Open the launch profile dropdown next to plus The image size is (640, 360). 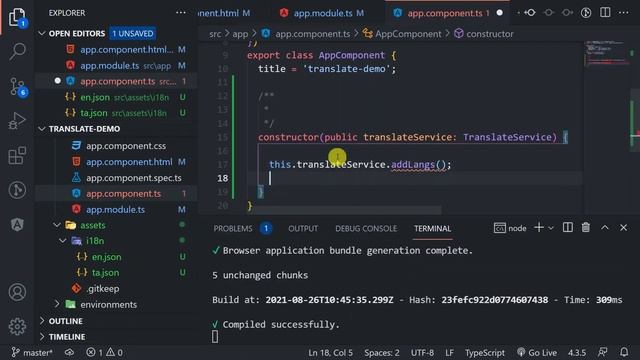tap(551, 228)
